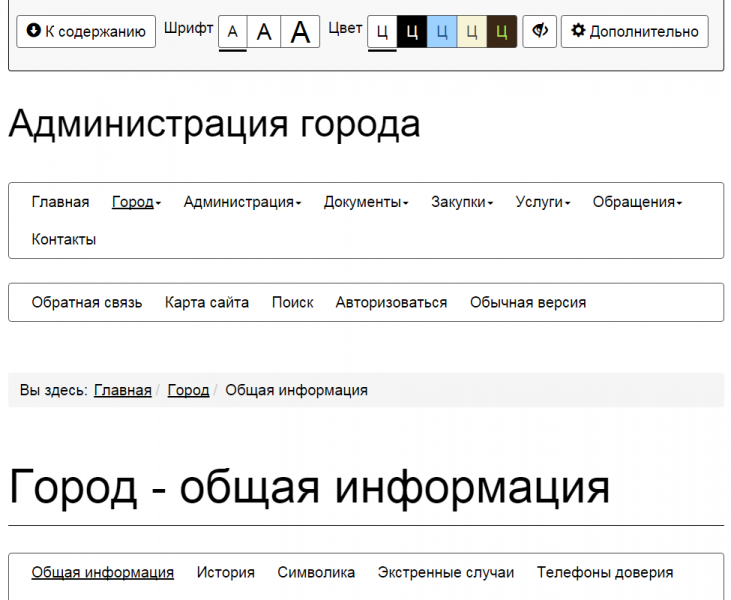Image resolution: width=731 pixels, height=600 pixels.
Task: Open the 'Закупки' dropdown menu
Action: pyautogui.click(x=462, y=202)
